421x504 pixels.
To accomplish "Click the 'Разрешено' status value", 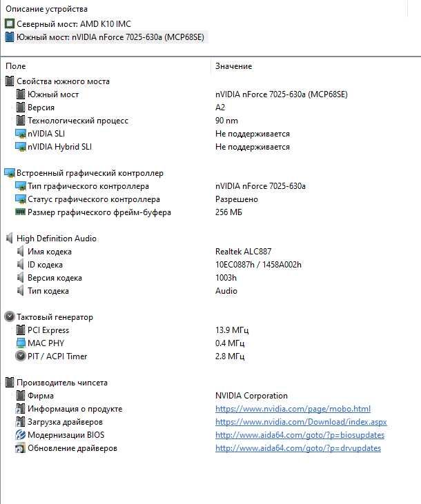I will coord(237,199).
